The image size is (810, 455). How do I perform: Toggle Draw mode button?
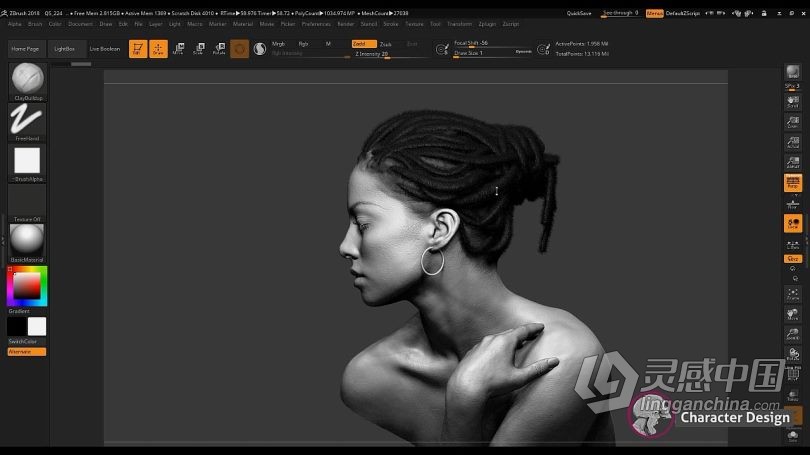tap(159, 49)
